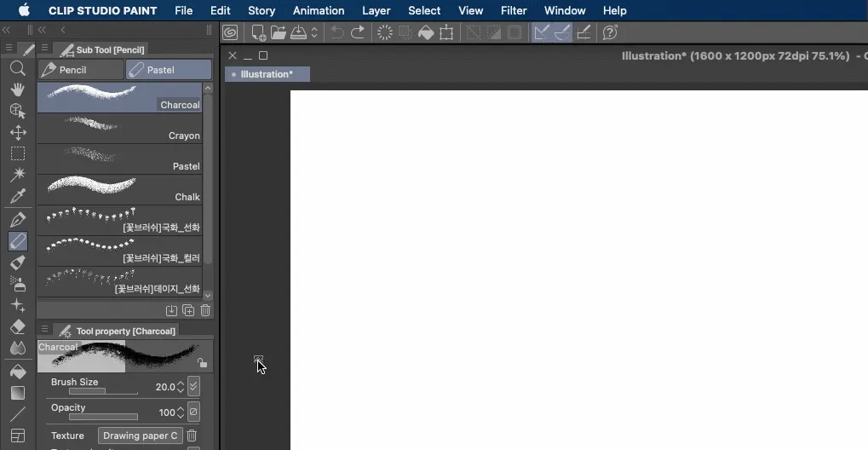Select the Illustration* canvas tab
This screenshot has width=868, height=450.
267,74
